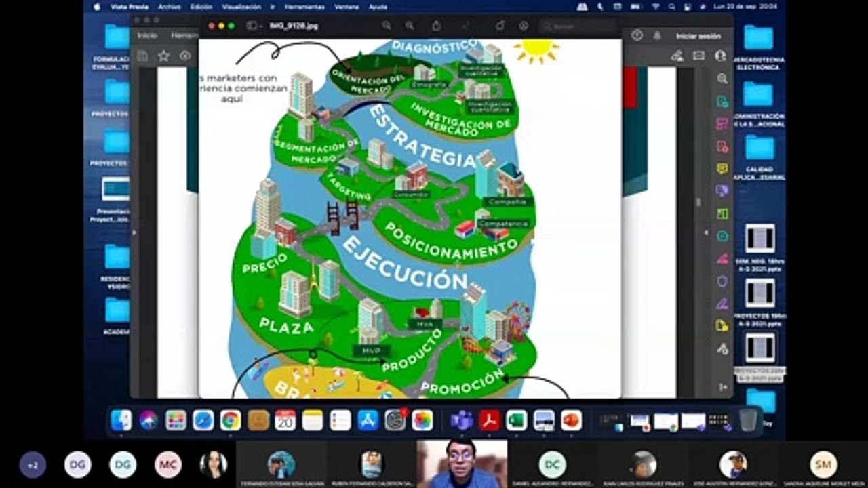Click the pen sign icon in Acrobat toolbar

click(x=677, y=56)
